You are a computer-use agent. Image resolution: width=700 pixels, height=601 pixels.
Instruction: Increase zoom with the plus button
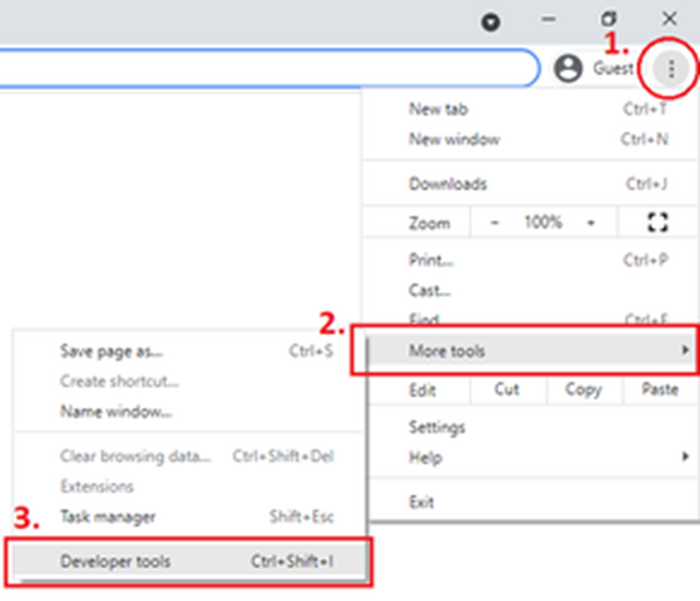click(x=591, y=222)
